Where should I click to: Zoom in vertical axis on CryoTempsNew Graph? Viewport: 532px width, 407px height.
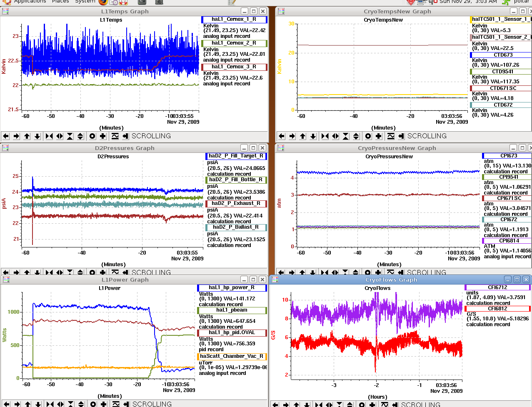tap(346, 136)
